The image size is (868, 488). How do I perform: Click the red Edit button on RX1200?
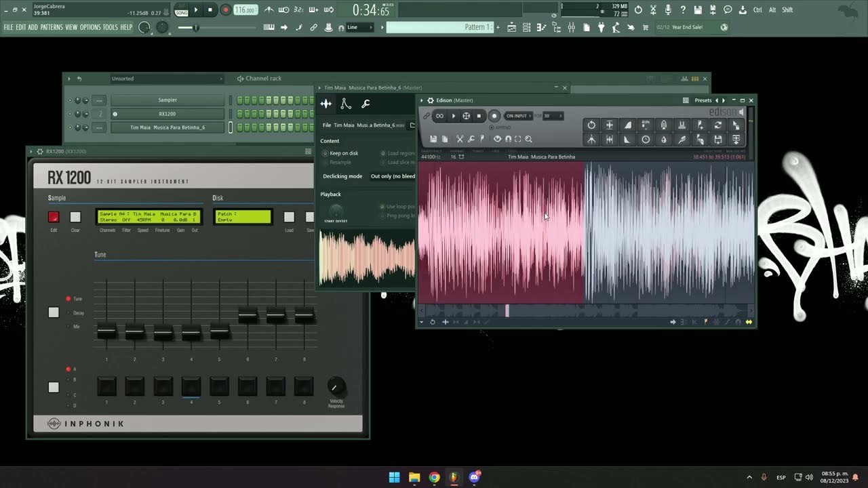click(x=54, y=217)
